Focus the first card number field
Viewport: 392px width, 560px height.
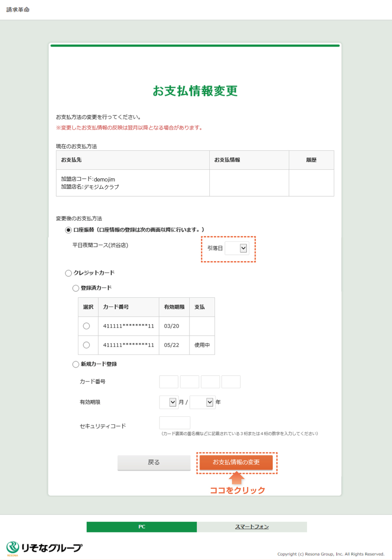point(169,382)
